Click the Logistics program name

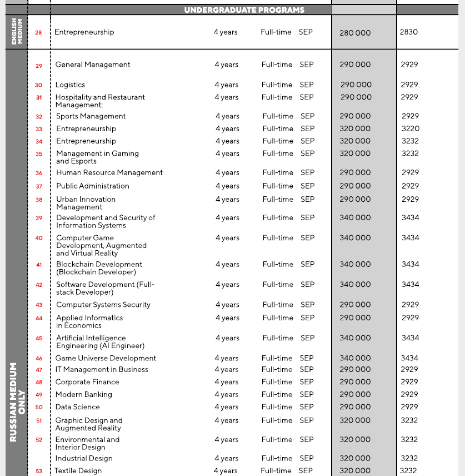point(70,85)
